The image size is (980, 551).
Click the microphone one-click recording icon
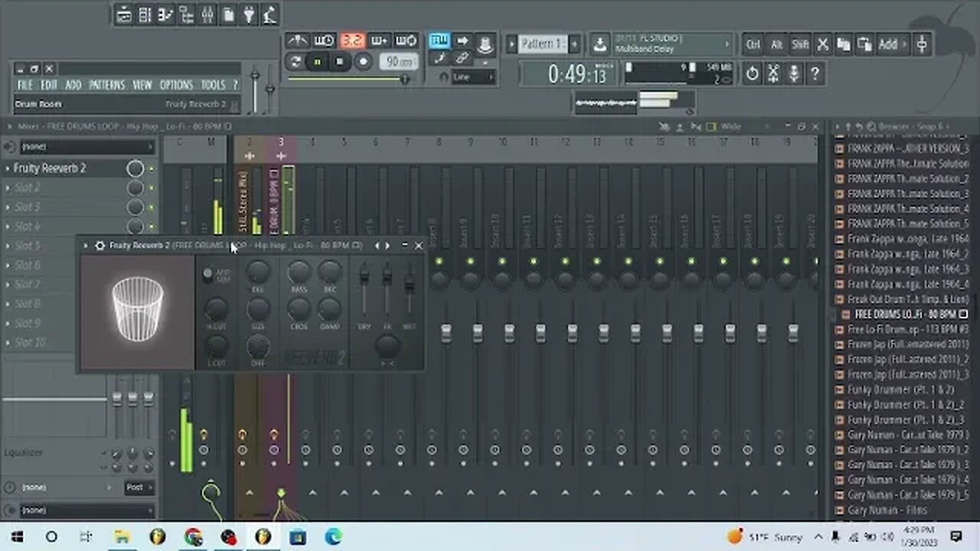[794, 73]
